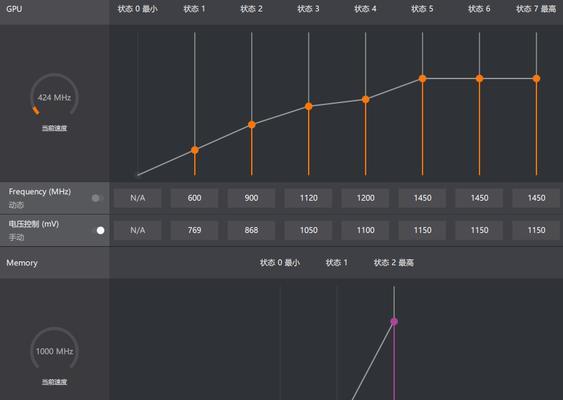Image resolution: width=563 pixels, height=400 pixels.
Task: Select the orange State 4 GPU curve point
Action: point(366,99)
